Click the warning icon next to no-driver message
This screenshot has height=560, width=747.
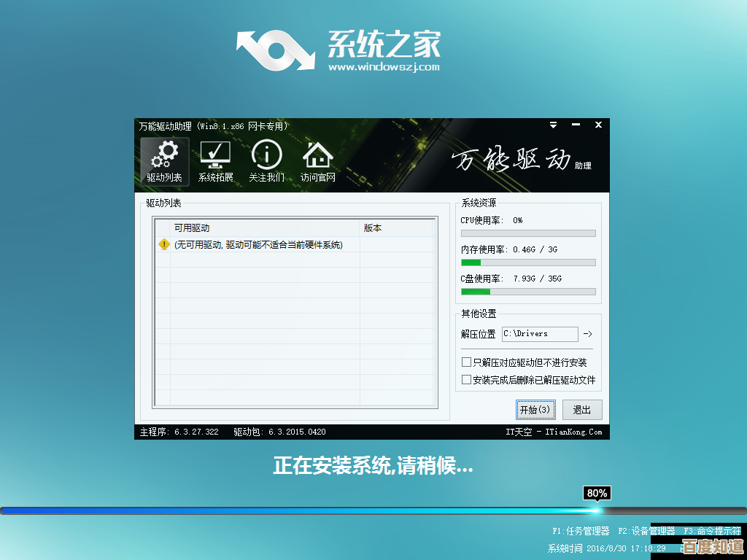(x=162, y=245)
